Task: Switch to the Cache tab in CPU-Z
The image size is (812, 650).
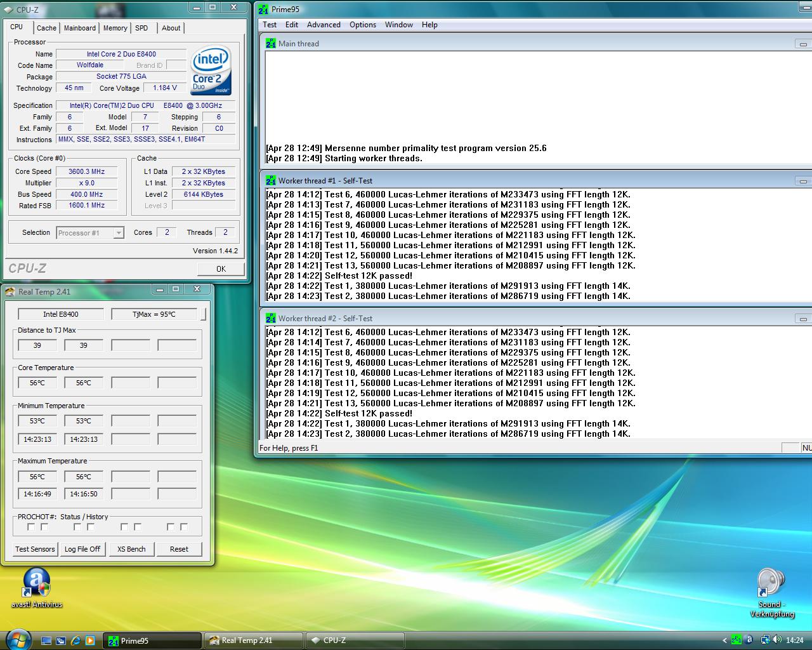Action: click(x=46, y=28)
